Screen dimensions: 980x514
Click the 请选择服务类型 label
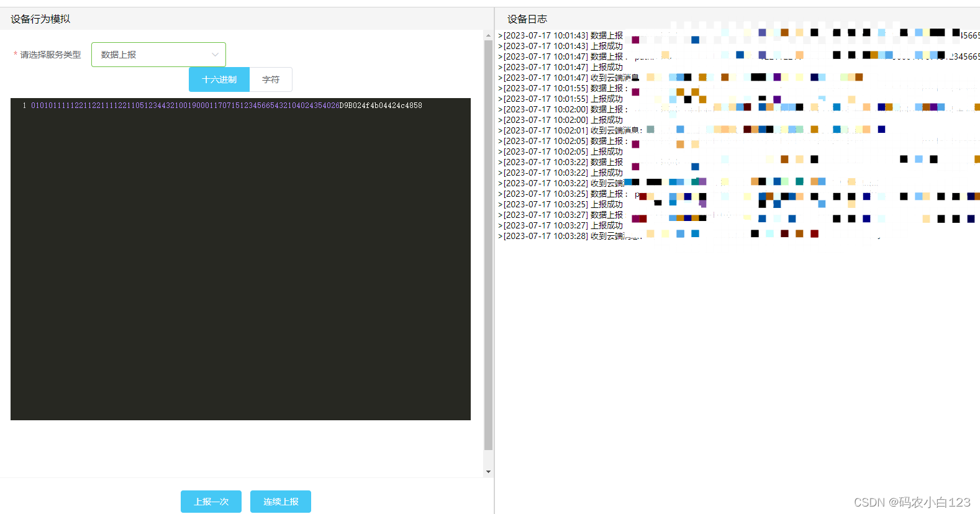(x=50, y=55)
